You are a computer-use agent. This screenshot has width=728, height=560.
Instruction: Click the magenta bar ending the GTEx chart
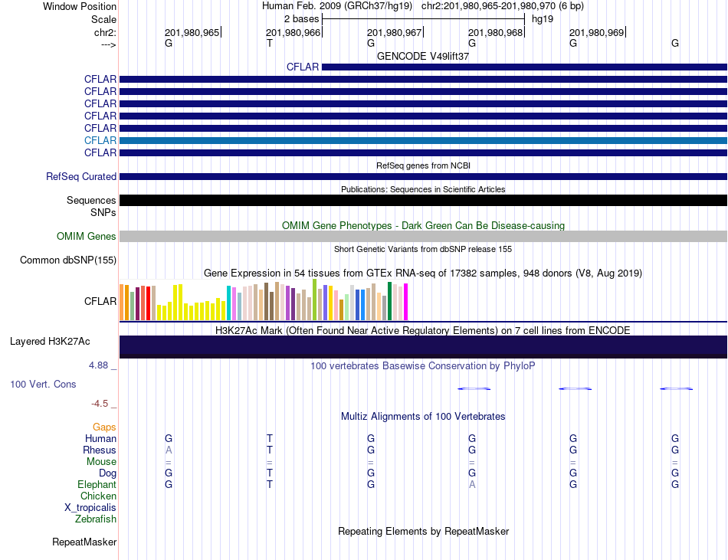coord(406,302)
